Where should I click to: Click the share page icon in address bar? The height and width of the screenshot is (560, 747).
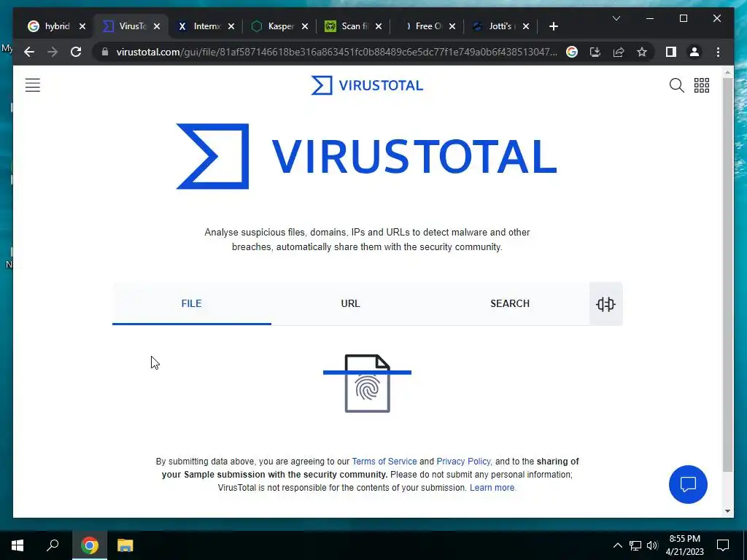(619, 52)
